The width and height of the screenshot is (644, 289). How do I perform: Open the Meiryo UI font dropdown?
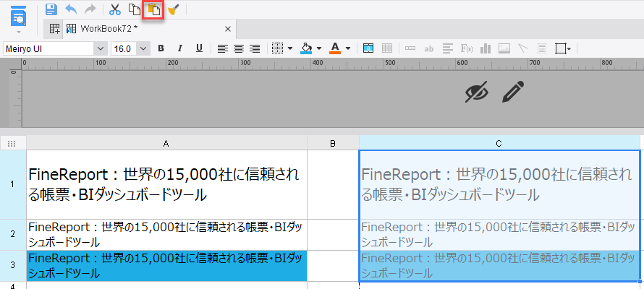[101, 49]
